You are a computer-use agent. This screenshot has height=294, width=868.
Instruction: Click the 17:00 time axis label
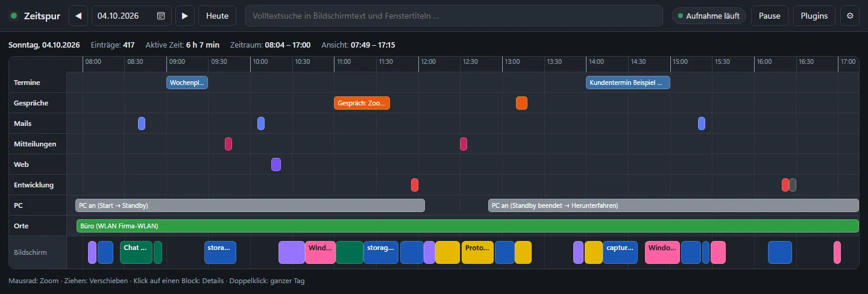[848, 61]
